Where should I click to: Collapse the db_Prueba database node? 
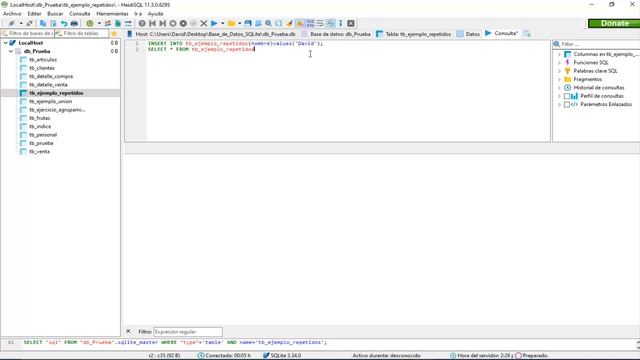[11, 51]
